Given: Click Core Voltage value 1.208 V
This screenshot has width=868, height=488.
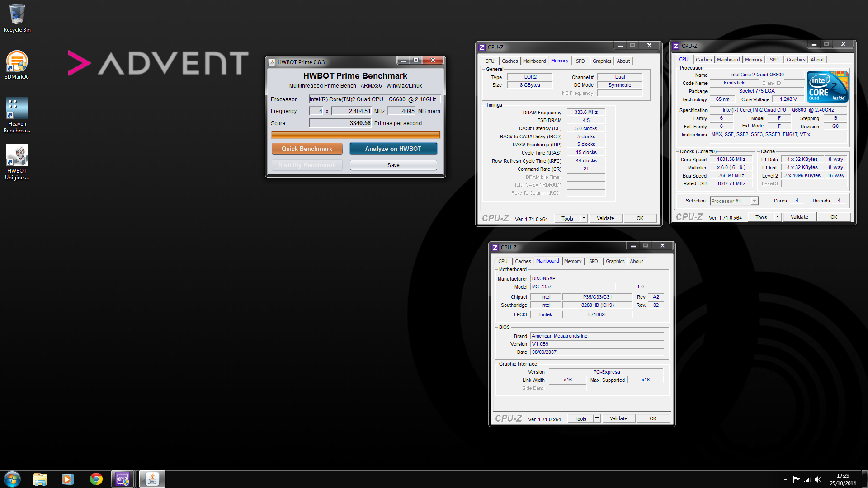Looking at the screenshot, I should (x=788, y=99).
